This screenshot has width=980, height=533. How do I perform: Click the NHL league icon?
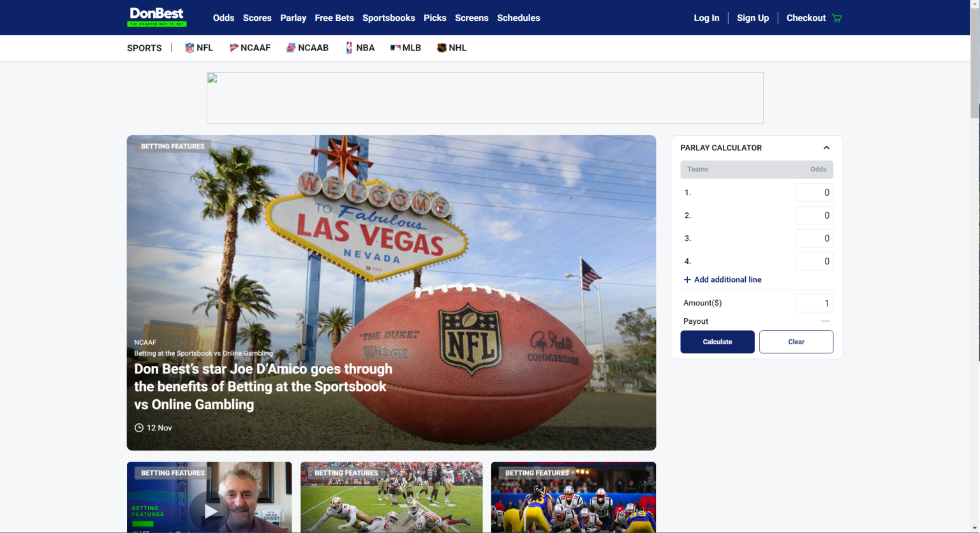(x=442, y=47)
